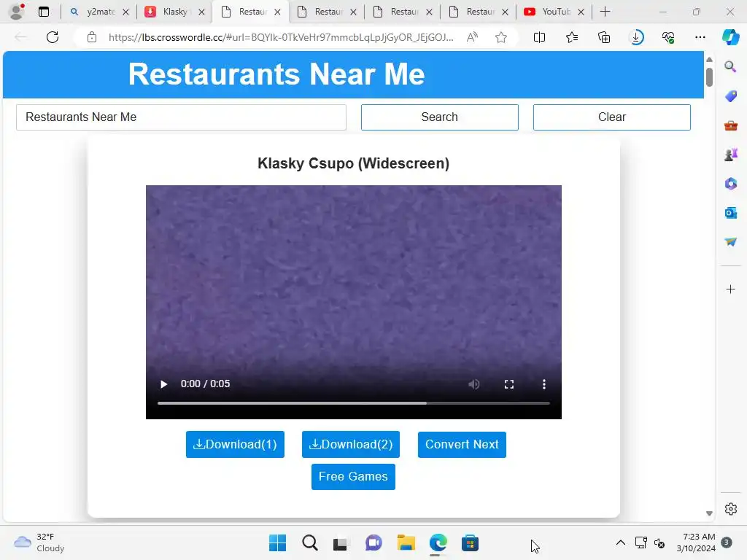Viewport: 747px width, 560px height.
Task: View site information lock icon
Action: click(x=92, y=37)
